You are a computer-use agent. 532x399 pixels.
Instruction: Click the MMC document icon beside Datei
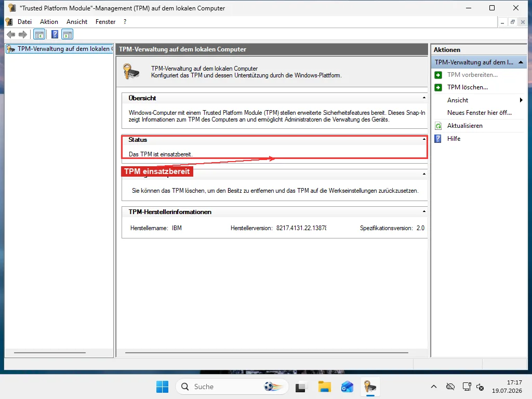pyautogui.click(x=9, y=22)
